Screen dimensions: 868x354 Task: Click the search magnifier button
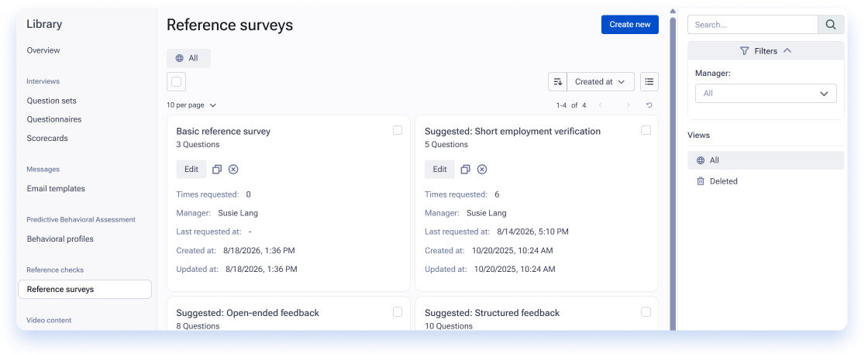click(831, 24)
